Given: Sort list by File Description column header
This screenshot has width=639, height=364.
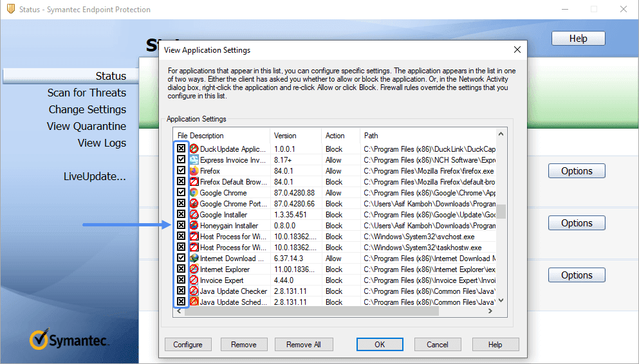Looking at the screenshot, I should [x=221, y=136].
